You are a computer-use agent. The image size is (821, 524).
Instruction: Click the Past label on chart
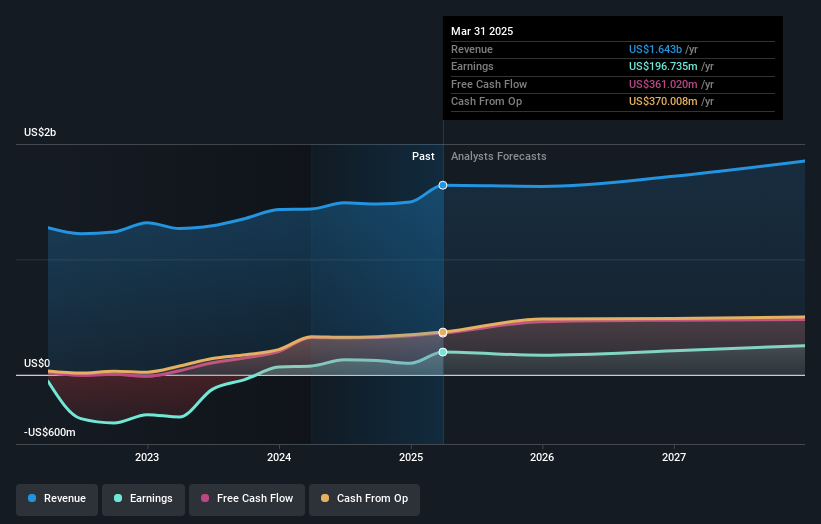423,157
